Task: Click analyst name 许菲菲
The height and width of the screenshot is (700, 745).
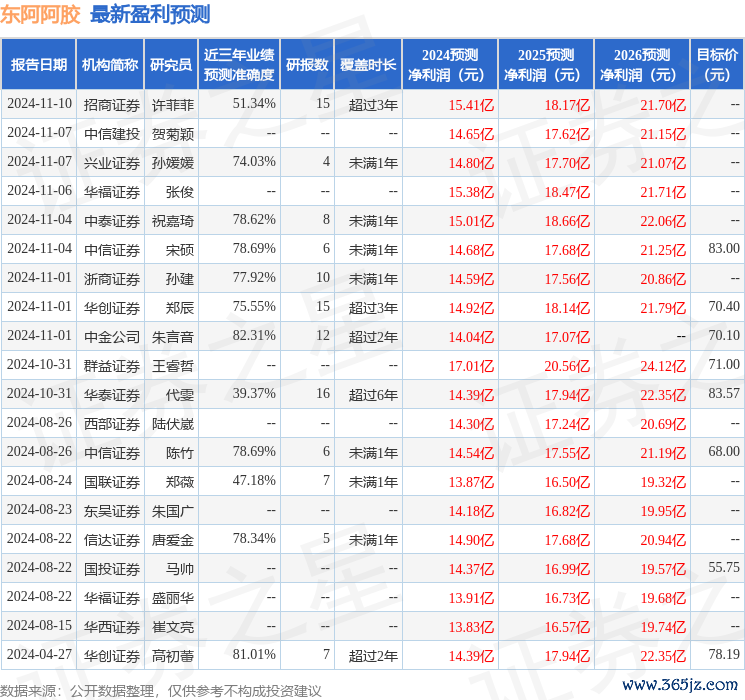Action: pyautogui.click(x=172, y=105)
